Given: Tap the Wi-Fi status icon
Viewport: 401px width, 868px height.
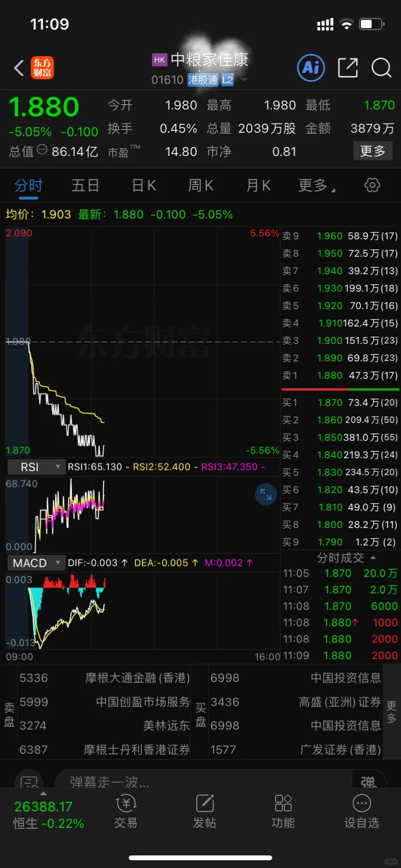Looking at the screenshot, I should click(346, 24).
